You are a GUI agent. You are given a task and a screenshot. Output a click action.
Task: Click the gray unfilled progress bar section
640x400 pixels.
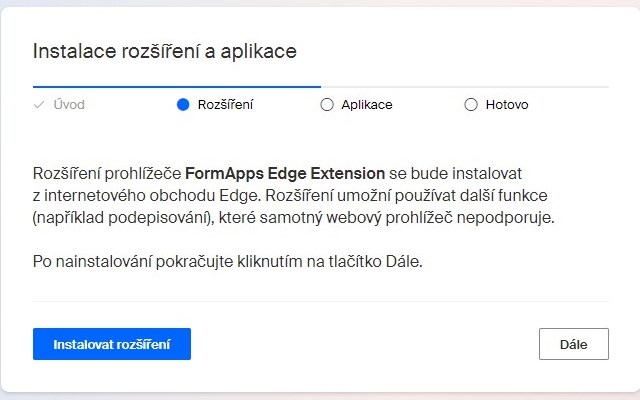click(464, 87)
